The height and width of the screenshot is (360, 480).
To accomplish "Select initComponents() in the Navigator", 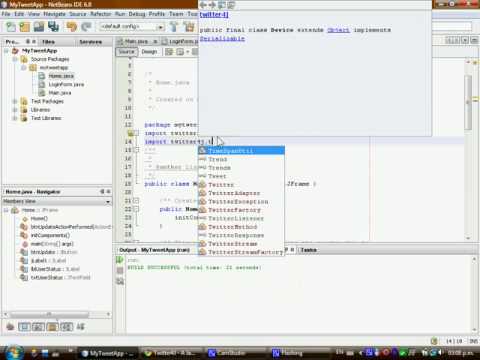I will pyautogui.click(x=50, y=235).
